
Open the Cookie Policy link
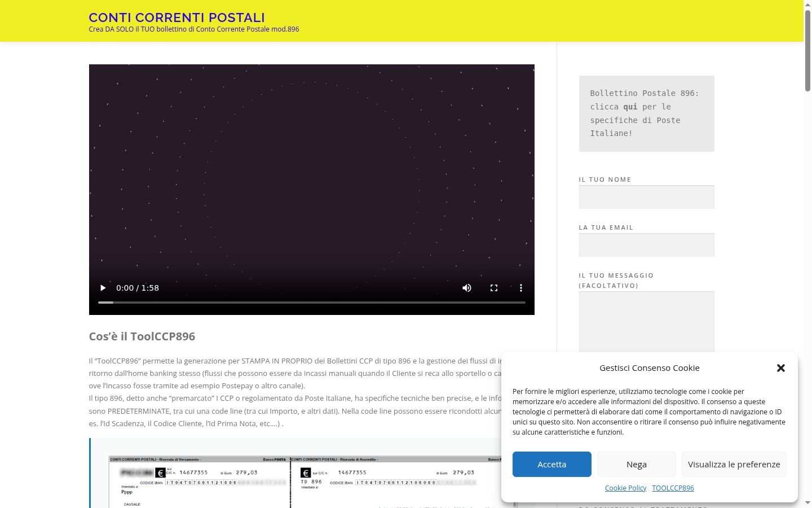[626, 488]
